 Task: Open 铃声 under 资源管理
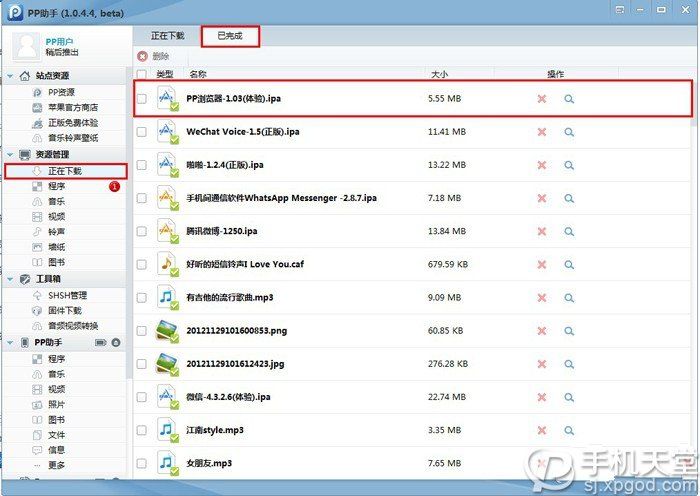56,232
